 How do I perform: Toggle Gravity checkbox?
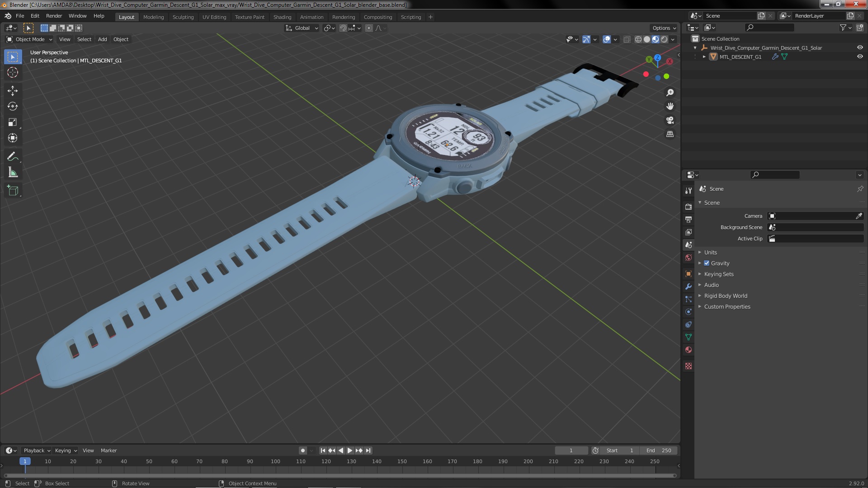coord(707,263)
